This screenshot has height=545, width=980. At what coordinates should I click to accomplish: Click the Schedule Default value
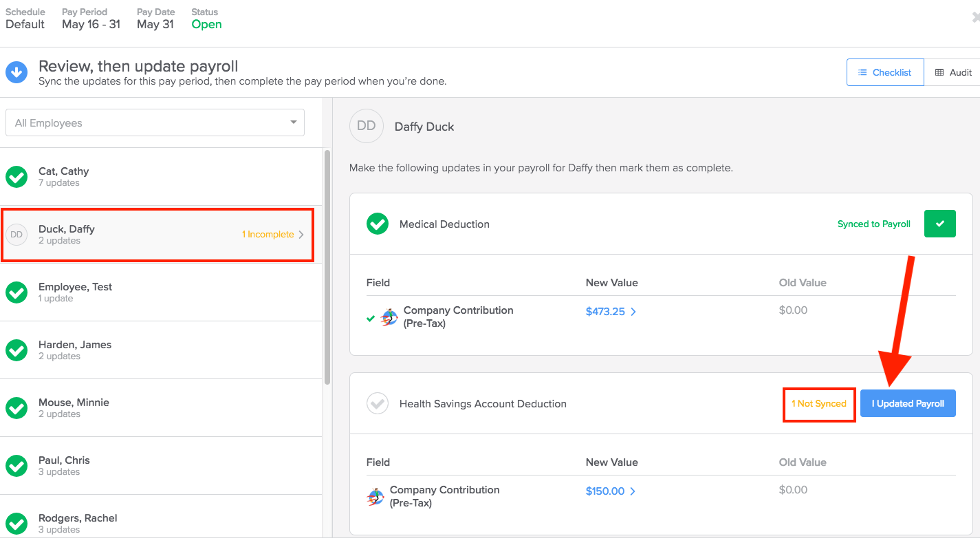[25, 24]
